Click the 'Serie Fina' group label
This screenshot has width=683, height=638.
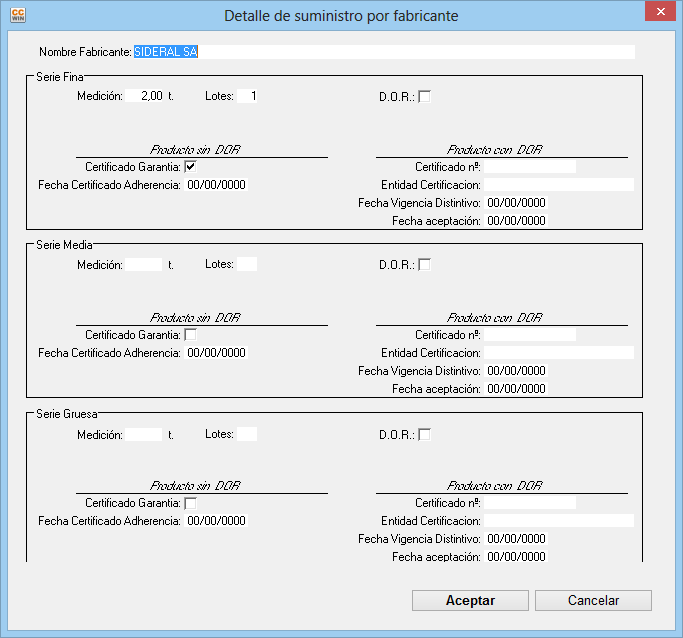point(60,77)
